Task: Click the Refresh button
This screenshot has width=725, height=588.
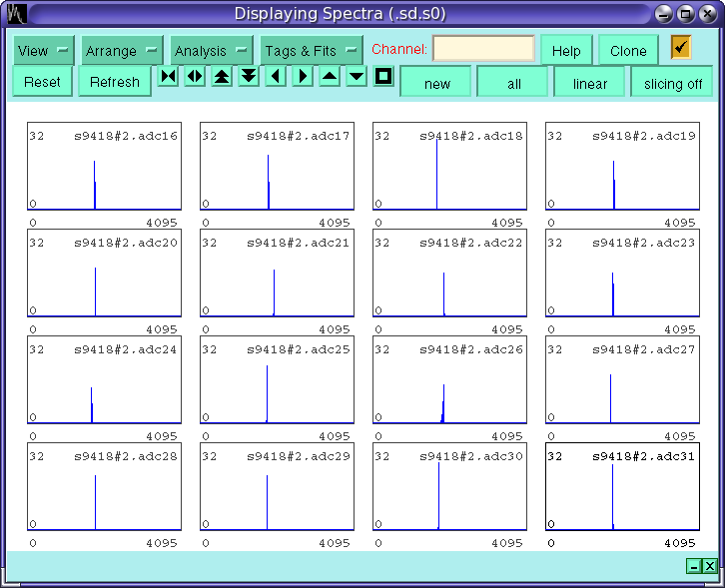Action: pyautogui.click(x=115, y=82)
